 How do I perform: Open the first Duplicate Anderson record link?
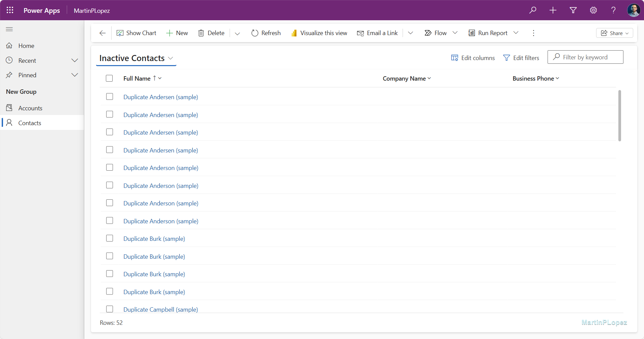pyautogui.click(x=160, y=168)
